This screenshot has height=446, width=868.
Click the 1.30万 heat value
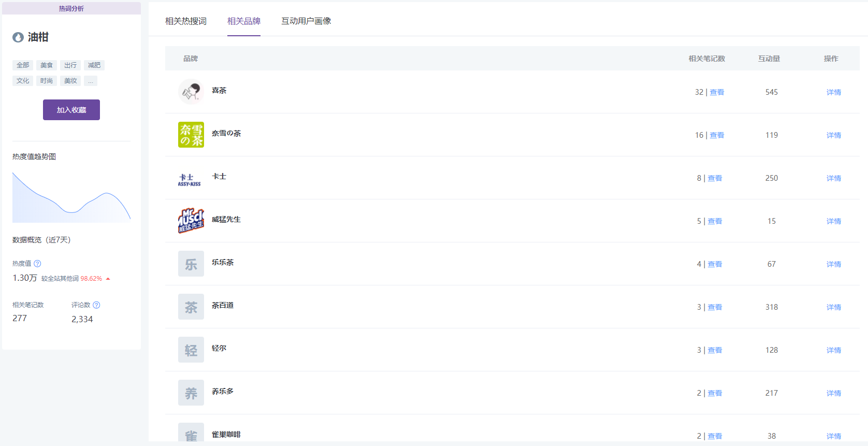pos(25,278)
